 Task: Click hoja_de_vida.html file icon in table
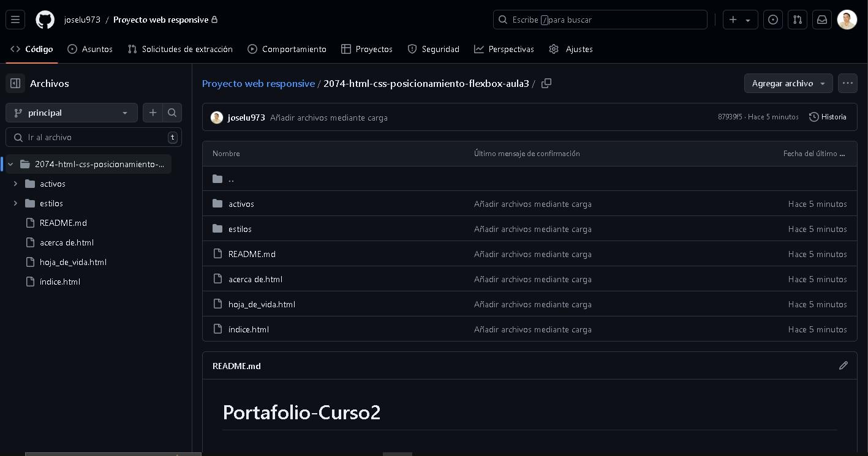click(217, 304)
